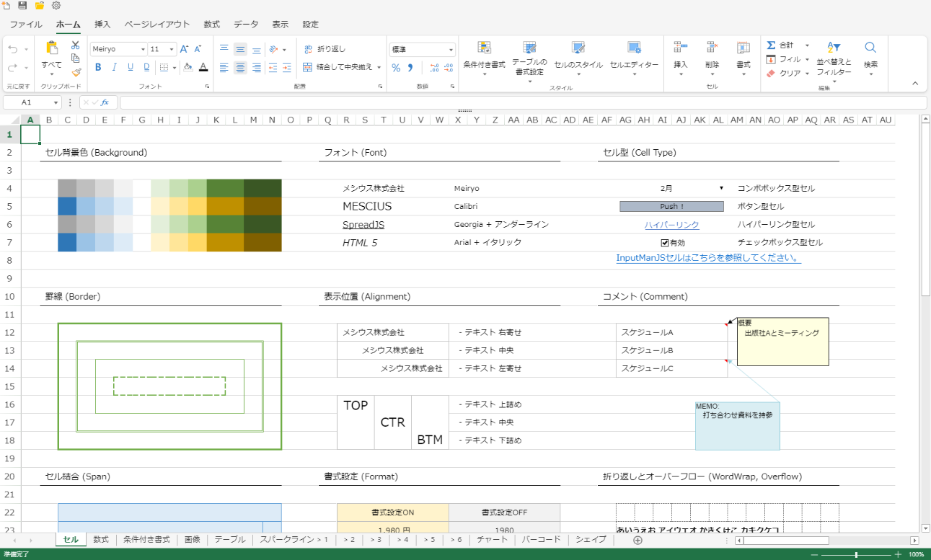Click the fill color bucket icon
The width and height of the screenshot is (931, 560).
pos(187,67)
